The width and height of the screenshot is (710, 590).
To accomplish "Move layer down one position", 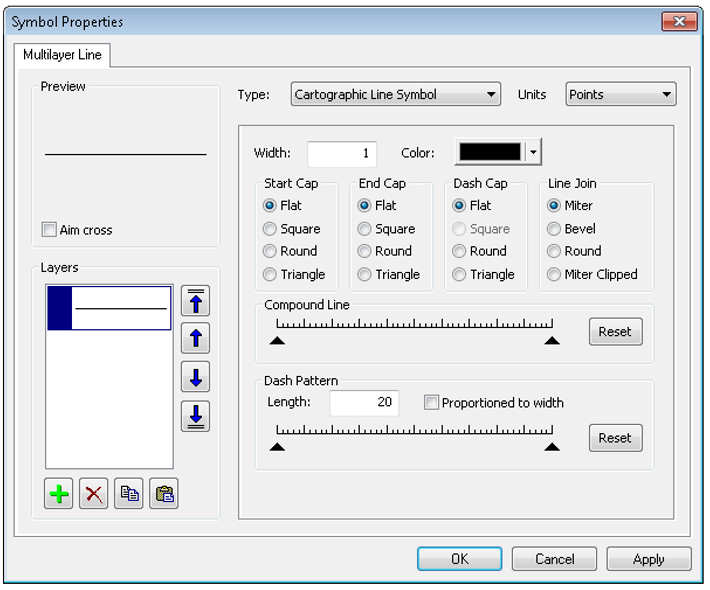I will (x=195, y=377).
